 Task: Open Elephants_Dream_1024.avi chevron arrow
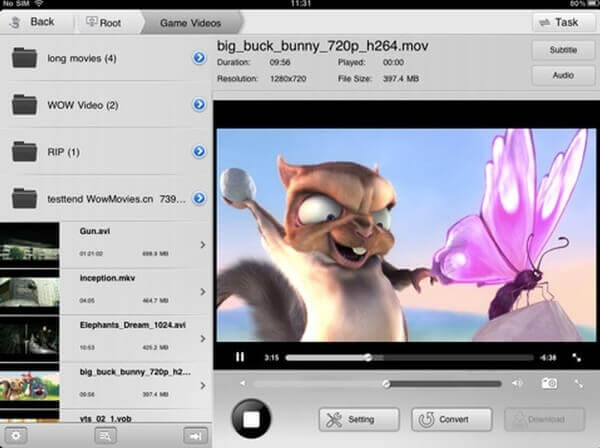[x=203, y=339]
